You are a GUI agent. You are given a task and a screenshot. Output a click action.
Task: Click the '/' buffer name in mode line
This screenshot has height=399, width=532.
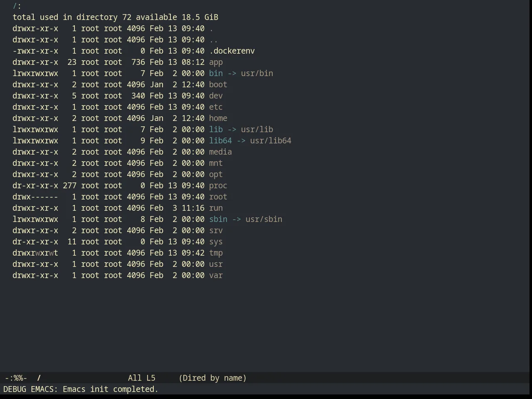coord(39,378)
